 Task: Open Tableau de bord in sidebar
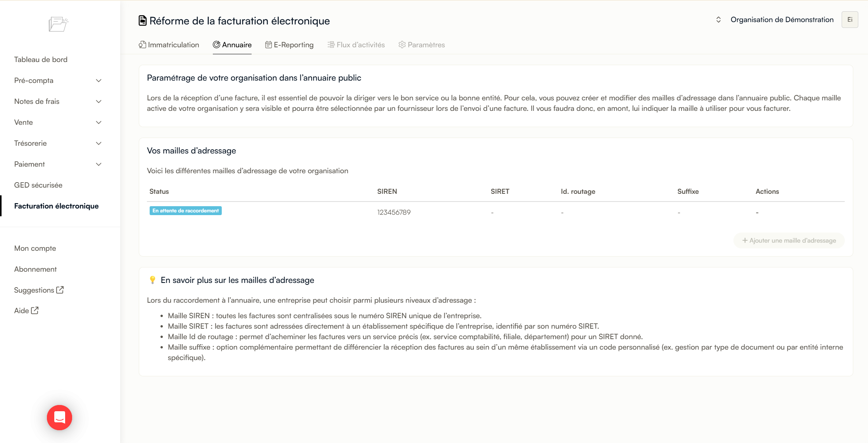(x=41, y=59)
